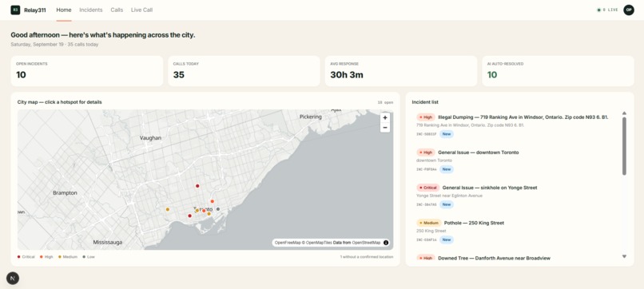
Task: Toggle the map attribution info icon
Action: (386, 243)
